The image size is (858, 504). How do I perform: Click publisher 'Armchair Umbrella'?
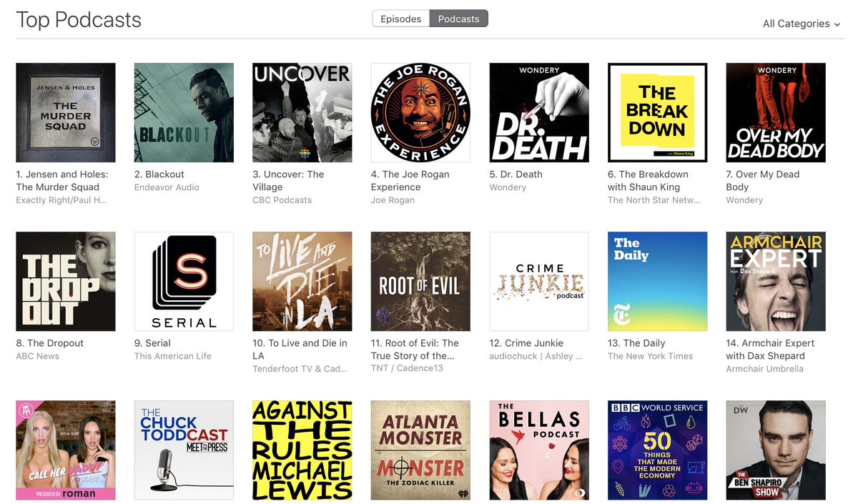coord(765,369)
